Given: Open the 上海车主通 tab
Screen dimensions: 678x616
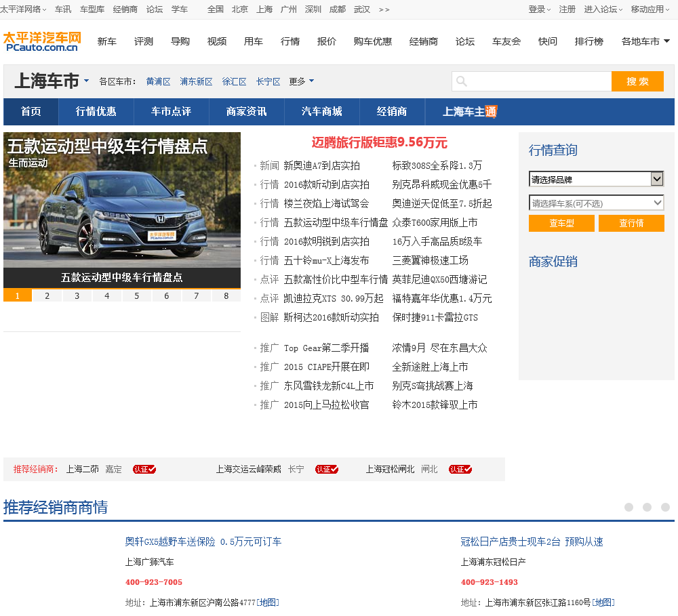Looking at the screenshot, I should (x=469, y=112).
